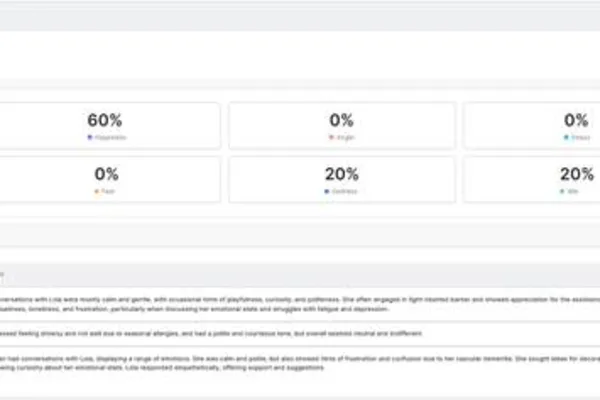Select the 60% Happiness card
The image size is (600, 400).
point(110,126)
